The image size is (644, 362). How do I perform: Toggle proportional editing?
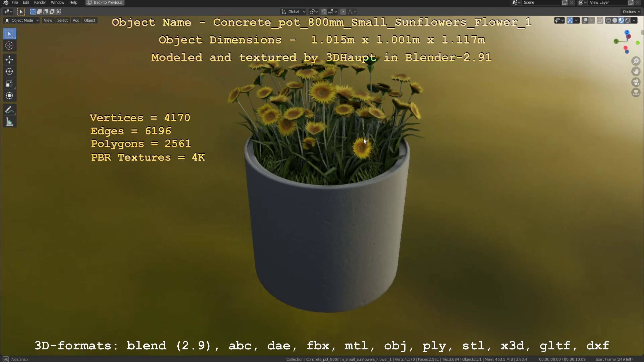click(x=343, y=12)
